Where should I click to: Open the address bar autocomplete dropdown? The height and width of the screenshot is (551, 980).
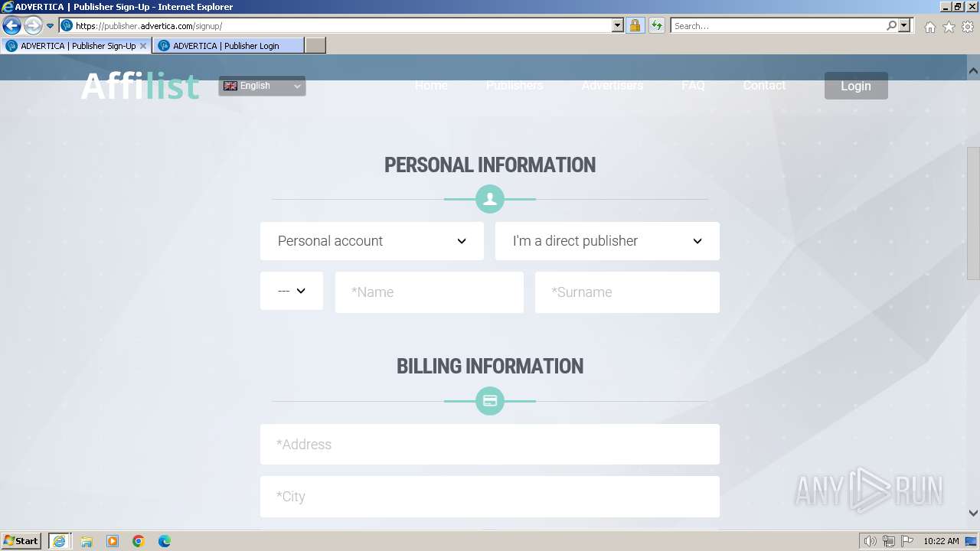pos(618,25)
